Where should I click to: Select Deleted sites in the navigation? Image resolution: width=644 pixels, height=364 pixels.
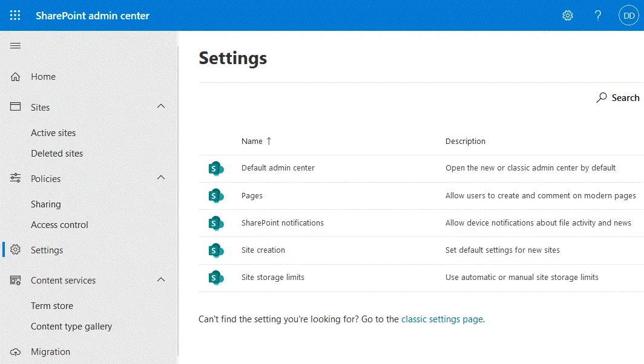[57, 153]
